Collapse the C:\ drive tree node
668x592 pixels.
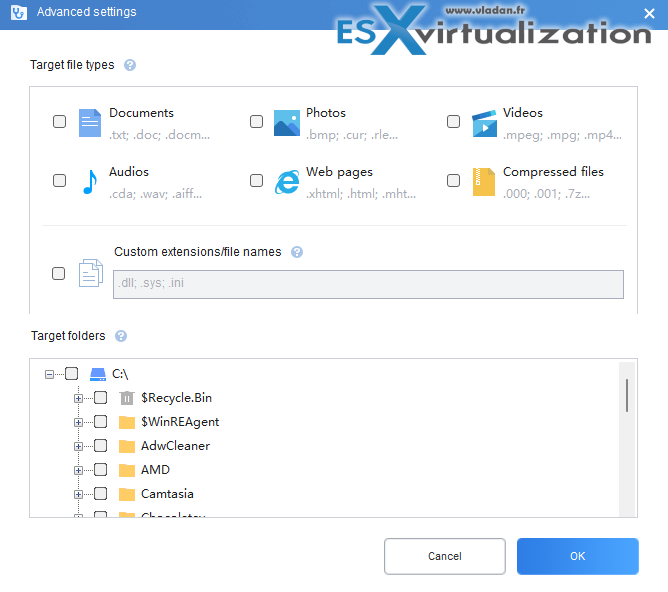click(x=49, y=374)
